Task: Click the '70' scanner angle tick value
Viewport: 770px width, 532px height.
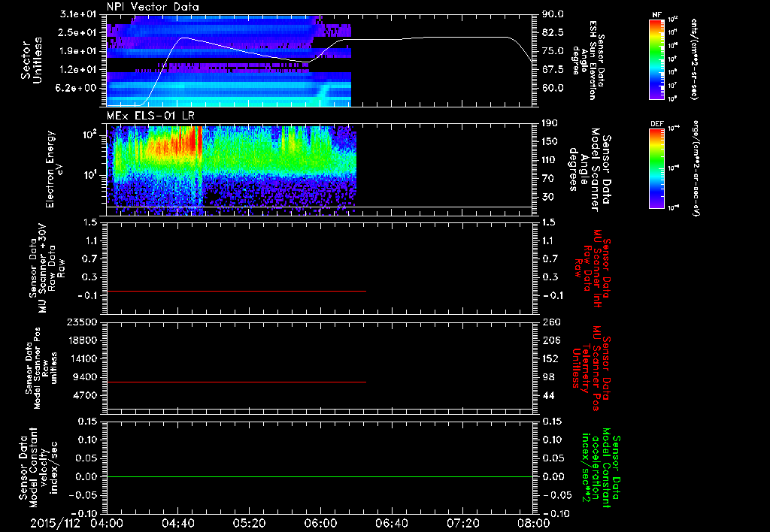Action: click(547, 178)
